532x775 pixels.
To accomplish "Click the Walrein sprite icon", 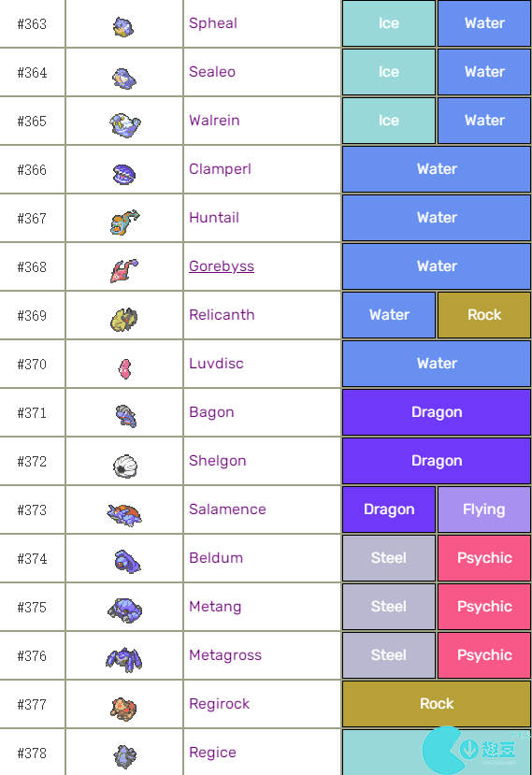I will [x=124, y=124].
